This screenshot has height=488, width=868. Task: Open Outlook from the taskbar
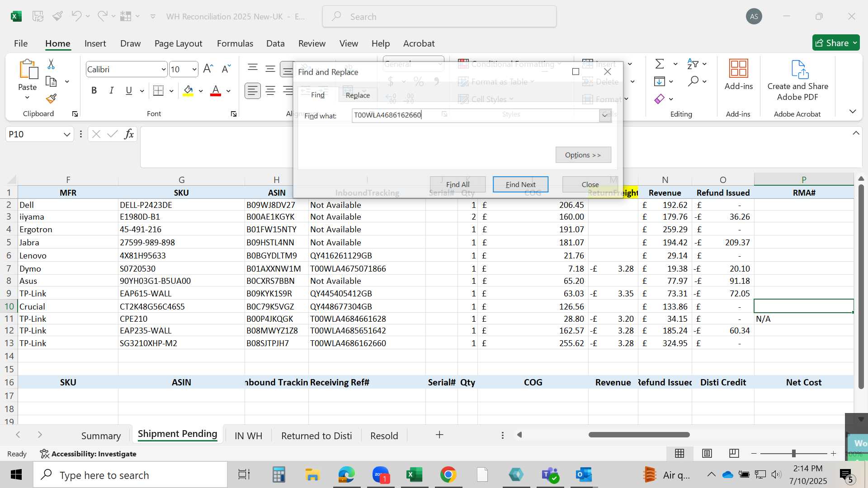tap(584, 475)
